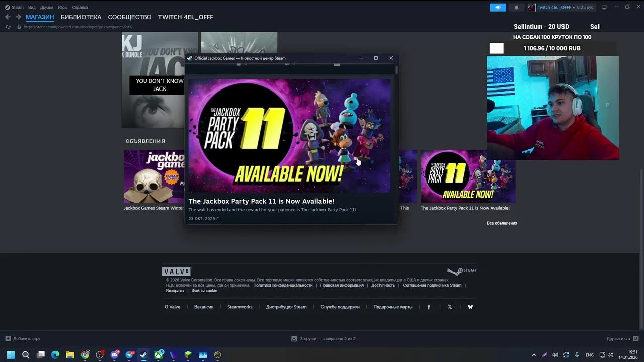Click the Все объявления link

502,223
